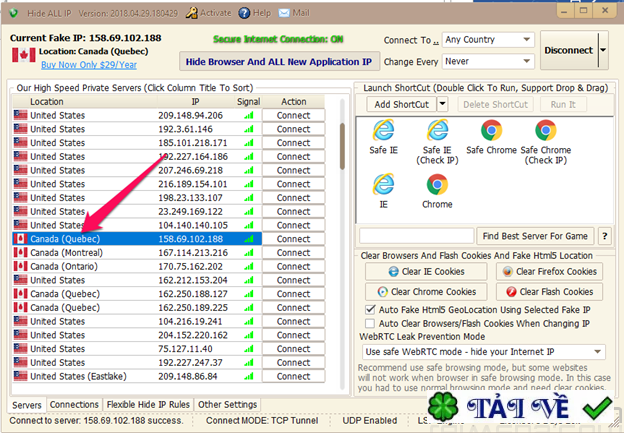Click the Clear Chrome Cookies button
The height and width of the screenshot is (433, 624).
point(426,292)
